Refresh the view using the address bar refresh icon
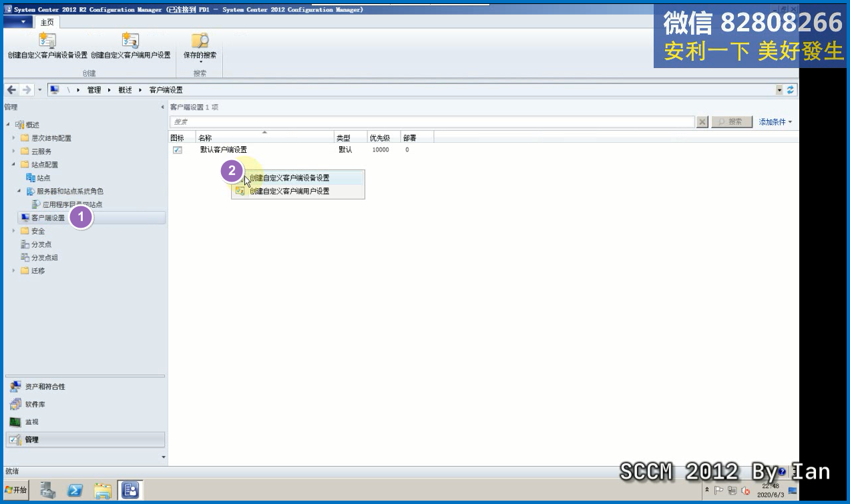Screen dimensions: 850x504 791,90
